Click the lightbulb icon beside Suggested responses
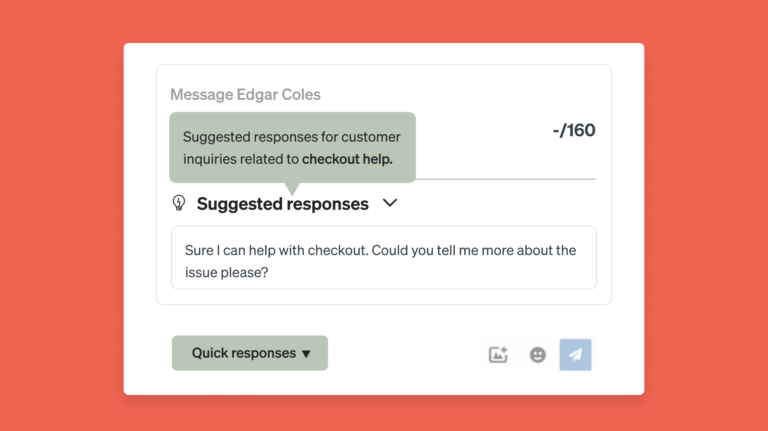The image size is (768, 431). point(179,203)
